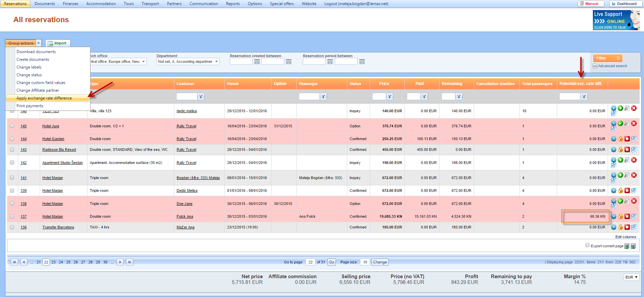Tick checkbox for reservation 143 Radisson Blu
The image size is (644, 297).
click(12, 150)
